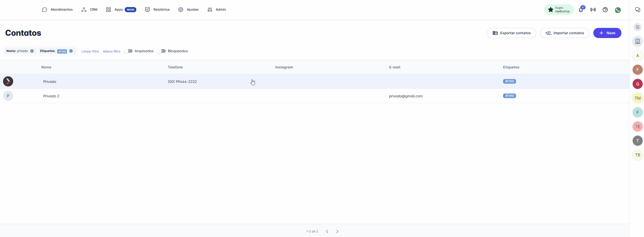Screen dimensions: 644x237
Task: Click the Exportar contatos button
Action: 511,33
